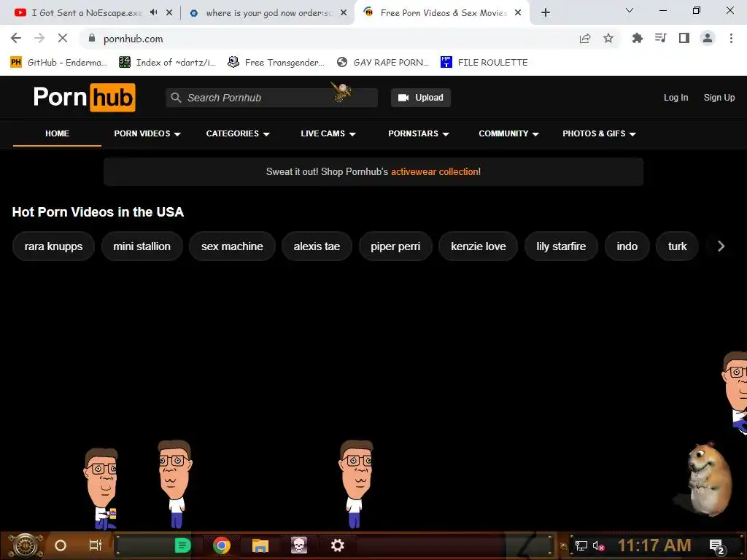Select the HOME navigation item
The width and height of the screenshot is (747, 560).
pyautogui.click(x=57, y=134)
